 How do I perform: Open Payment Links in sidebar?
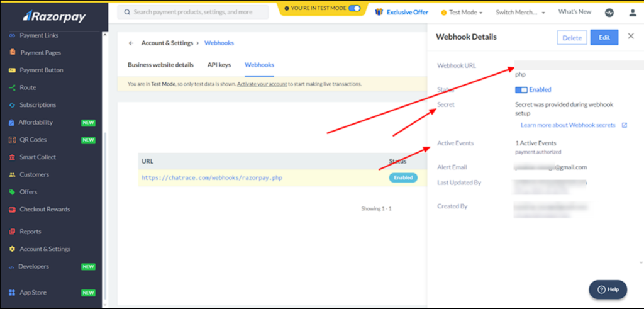pos(39,35)
